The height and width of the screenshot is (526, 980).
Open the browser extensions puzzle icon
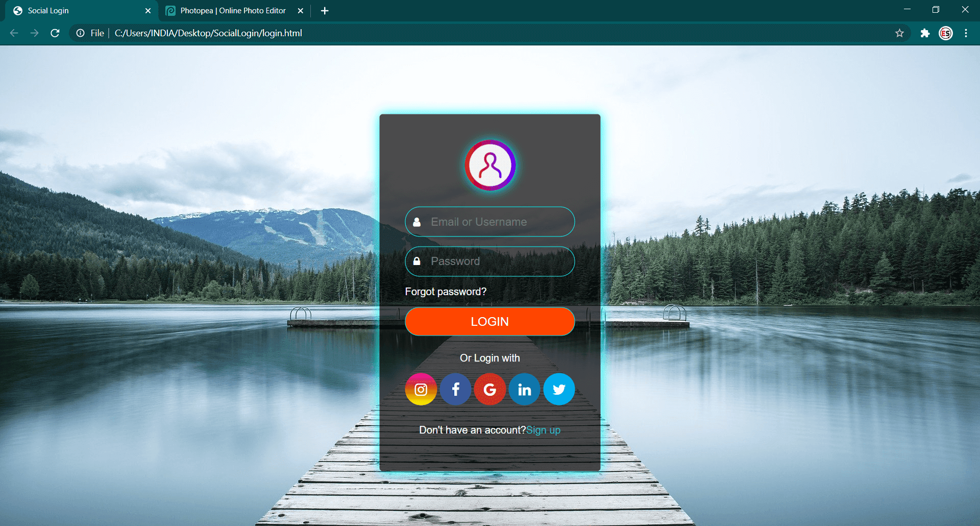click(925, 33)
